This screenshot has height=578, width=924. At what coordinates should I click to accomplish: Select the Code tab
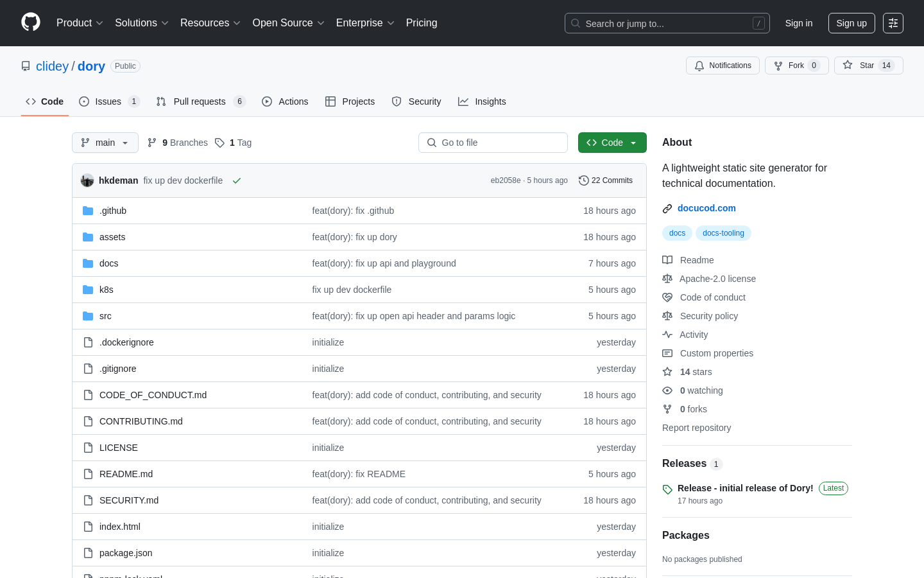tap(45, 101)
